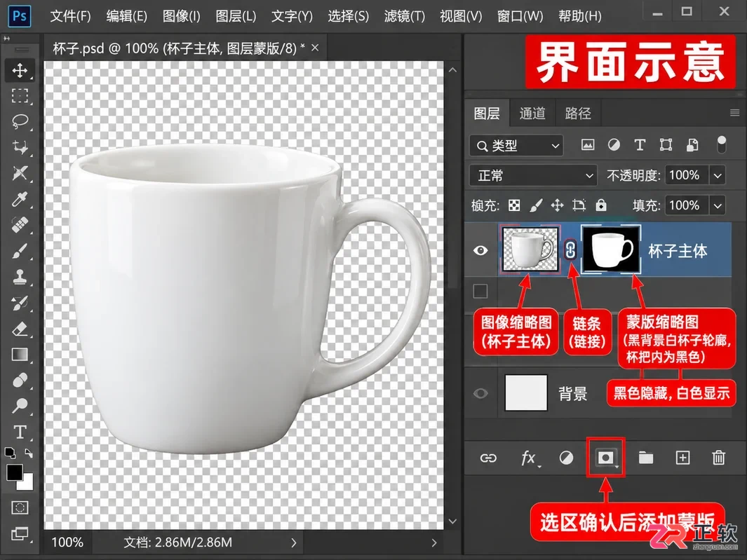Viewport: 747px width, 560px height.
Task: Open blend mode 正常 dropdown
Action: (533, 176)
